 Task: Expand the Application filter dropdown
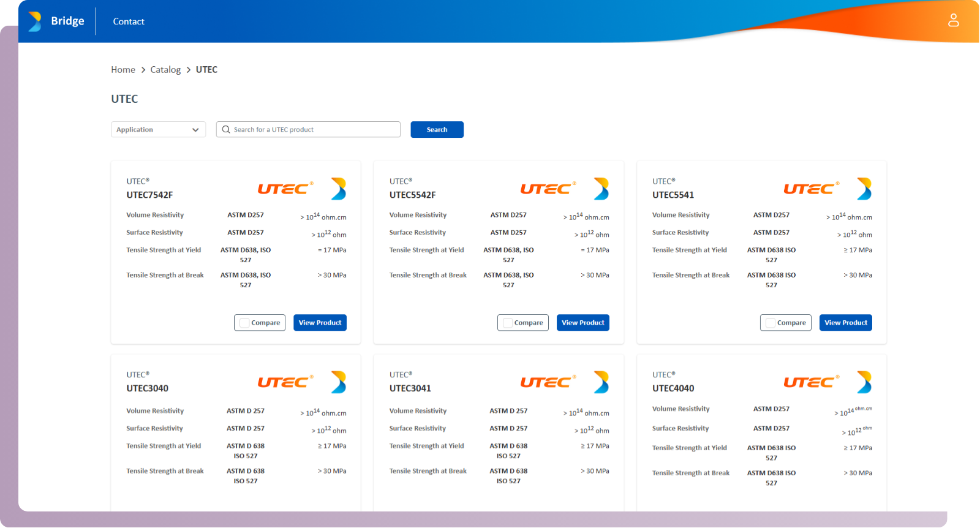158,129
